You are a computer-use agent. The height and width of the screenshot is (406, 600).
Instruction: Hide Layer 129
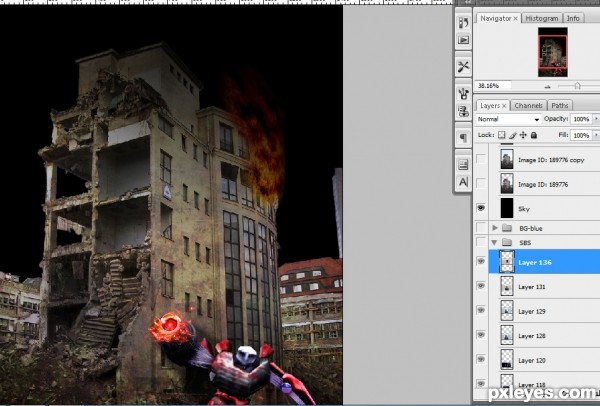click(x=481, y=310)
